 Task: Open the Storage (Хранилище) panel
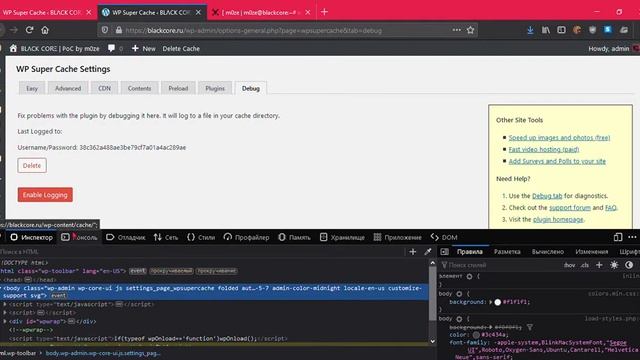click(342, 237)
